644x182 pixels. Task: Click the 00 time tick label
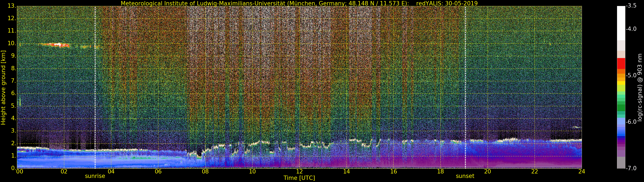click(x=19, y=172)
